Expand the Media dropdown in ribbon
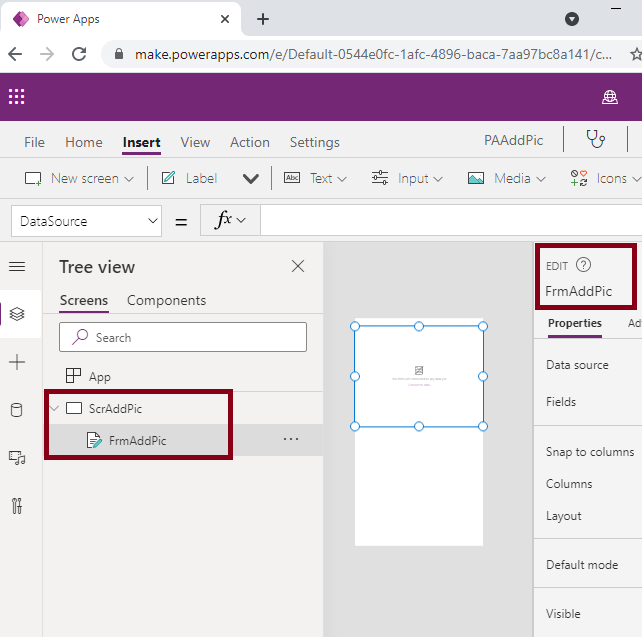 tap(541, 179)
